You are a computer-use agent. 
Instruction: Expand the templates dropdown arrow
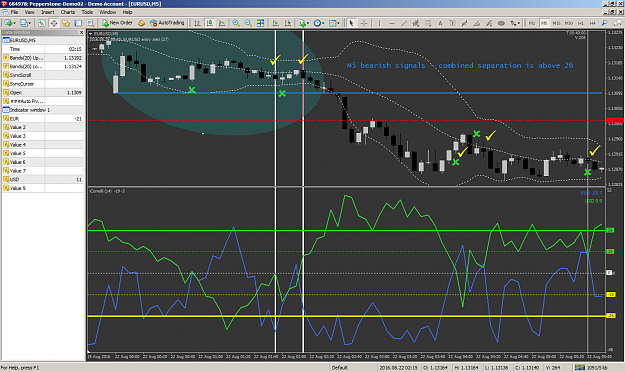point(338,24)
